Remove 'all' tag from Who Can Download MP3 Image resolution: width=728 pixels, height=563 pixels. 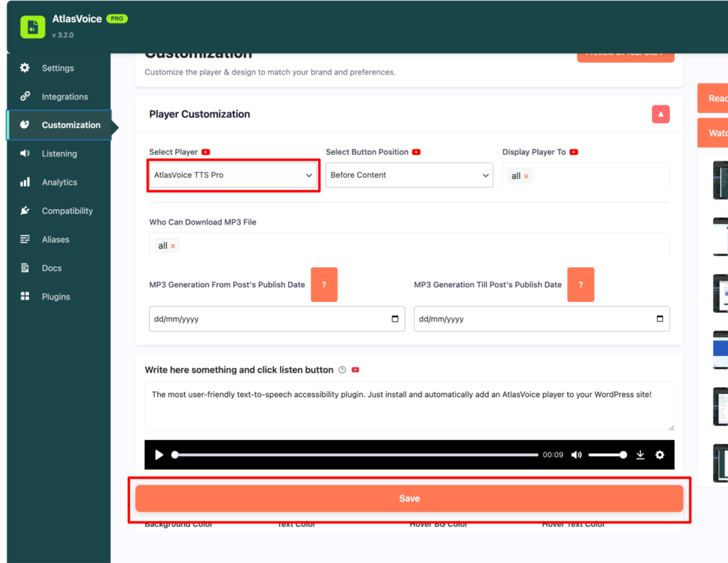click(x=173, y=247)
